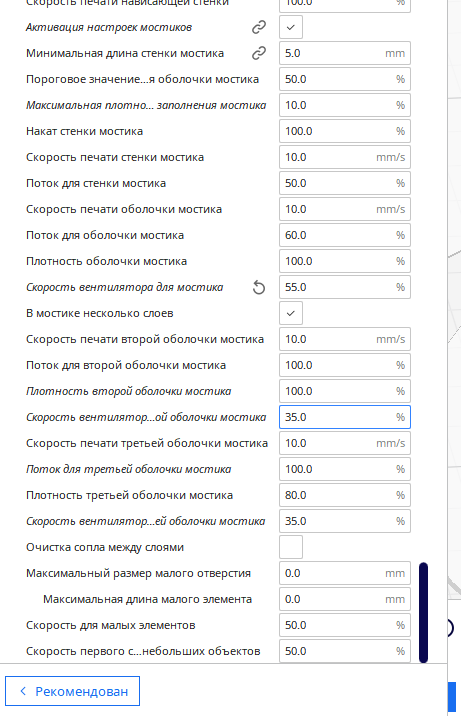Click Плотность оболочки мостика setting label

[106, 262]
